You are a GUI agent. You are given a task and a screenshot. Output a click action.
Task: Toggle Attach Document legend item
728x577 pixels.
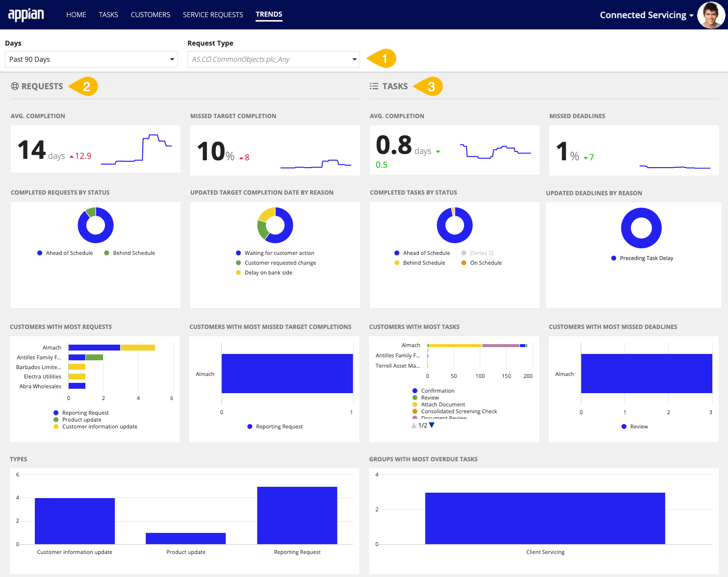point(439,404)
